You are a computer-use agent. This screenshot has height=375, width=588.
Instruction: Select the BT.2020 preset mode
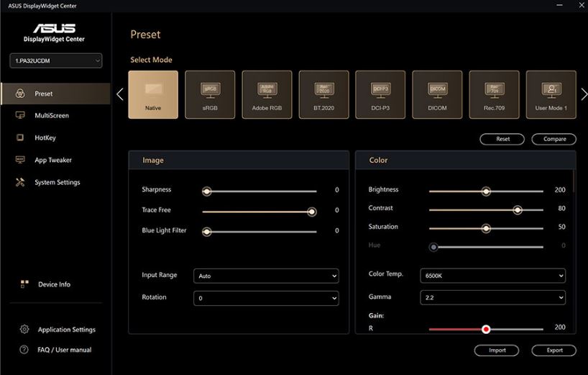click(323, 94)
